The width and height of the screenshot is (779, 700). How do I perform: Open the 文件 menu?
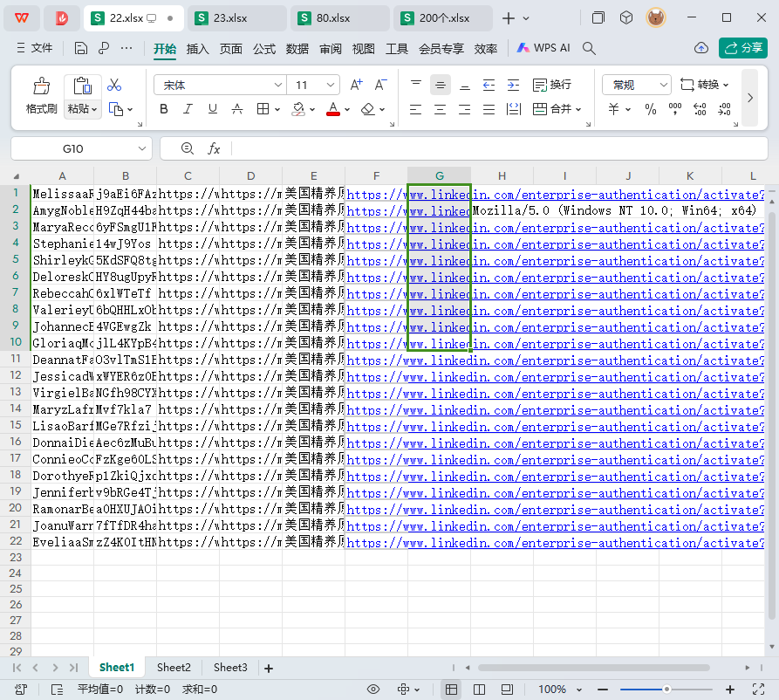[x=35, y=48]
